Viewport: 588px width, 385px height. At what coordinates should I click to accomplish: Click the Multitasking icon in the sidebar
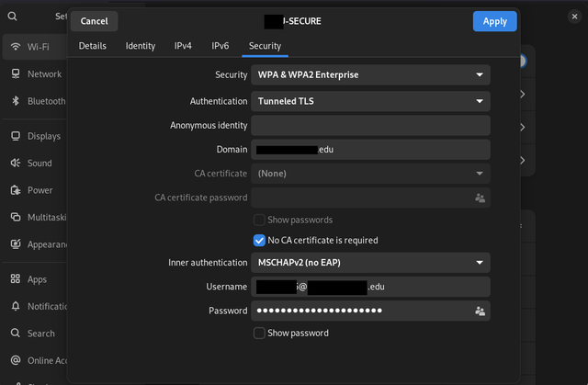16,217
